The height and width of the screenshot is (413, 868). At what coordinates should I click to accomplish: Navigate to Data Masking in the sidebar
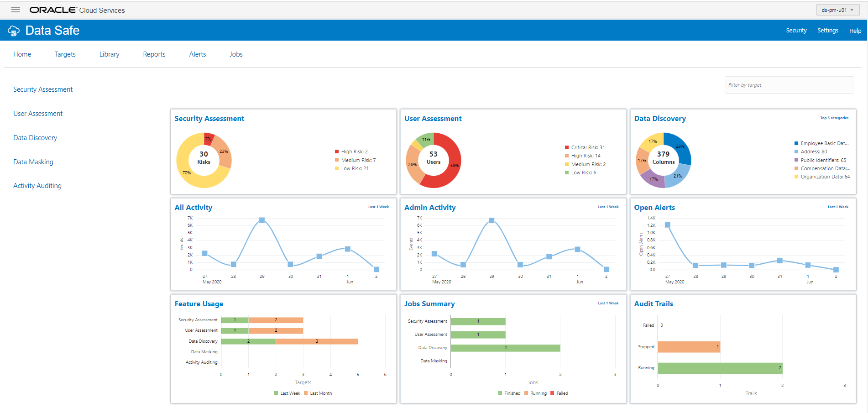point(33,162)
